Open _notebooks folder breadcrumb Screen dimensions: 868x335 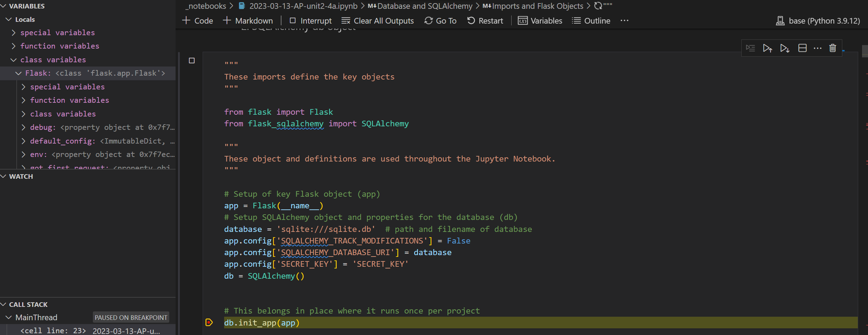[x=206, y=6]
